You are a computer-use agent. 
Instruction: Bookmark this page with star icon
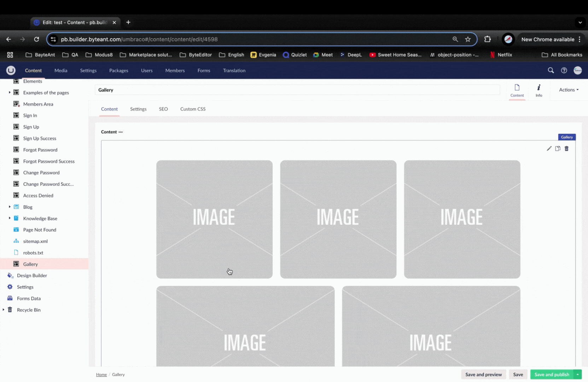tap(468, 39)
